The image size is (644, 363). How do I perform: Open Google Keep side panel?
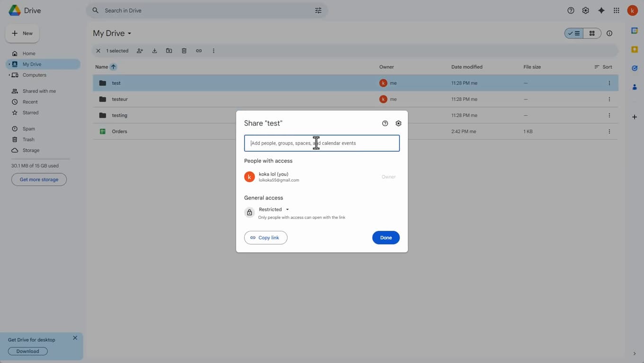coord(635,49)
